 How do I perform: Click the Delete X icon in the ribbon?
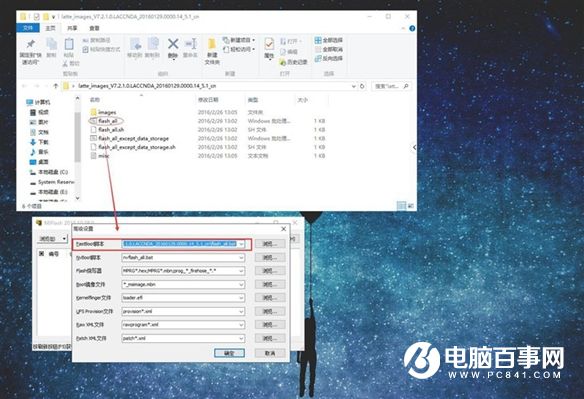point(173,44)
